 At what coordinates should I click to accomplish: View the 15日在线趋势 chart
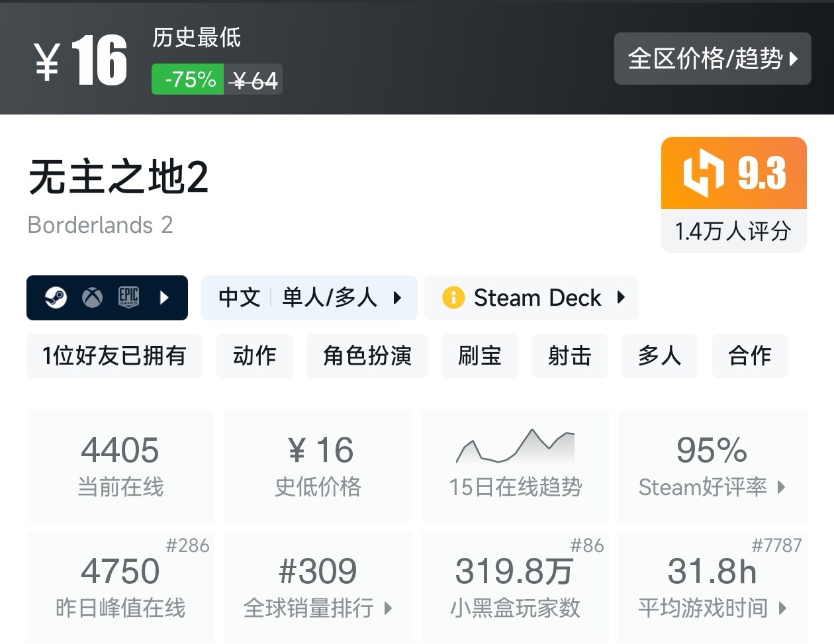tap(515, 465)
